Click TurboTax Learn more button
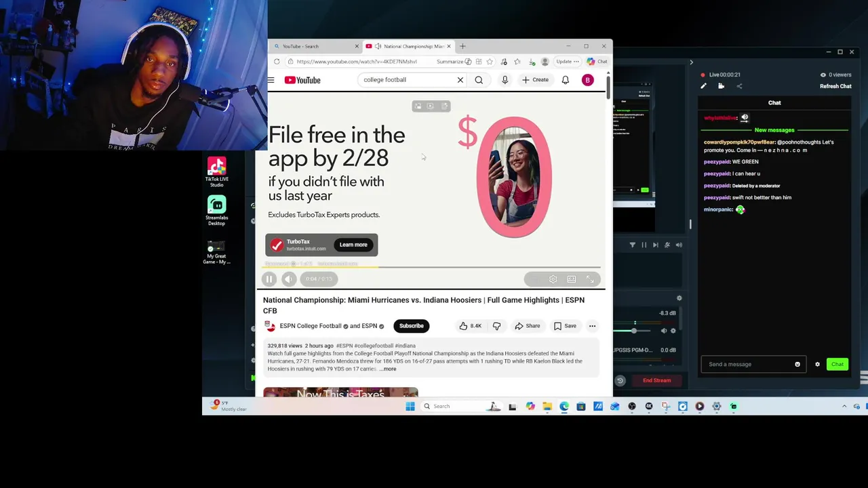868x488 pixels. pos(353,245)
